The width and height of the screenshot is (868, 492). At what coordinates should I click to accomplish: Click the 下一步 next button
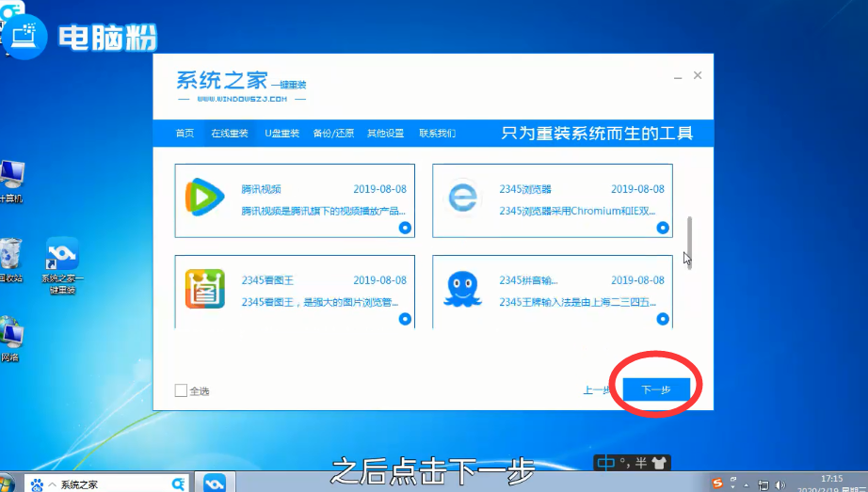tap(656, 389)
